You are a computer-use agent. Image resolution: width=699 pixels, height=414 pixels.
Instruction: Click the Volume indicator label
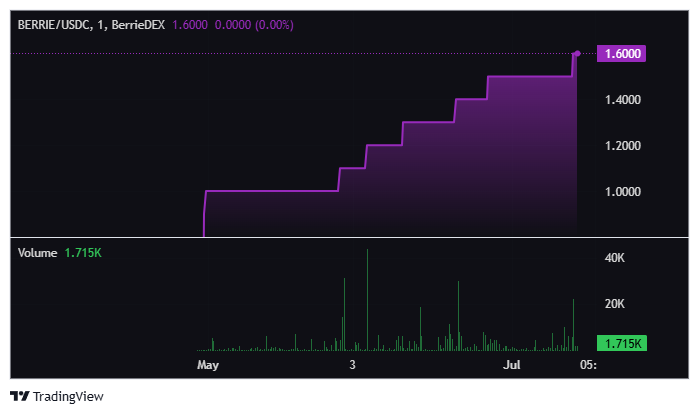pos(37,253)
